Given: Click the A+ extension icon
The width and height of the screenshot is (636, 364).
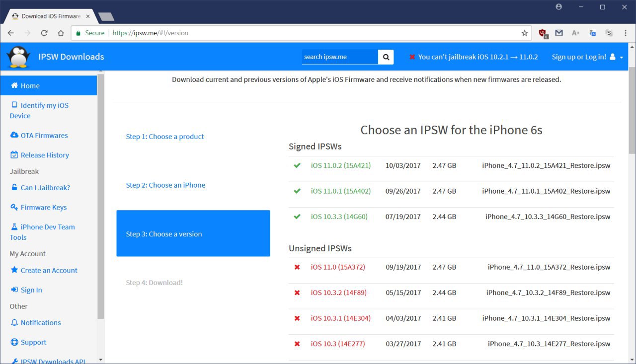Looking at the screenshot, I should [575, 33].
